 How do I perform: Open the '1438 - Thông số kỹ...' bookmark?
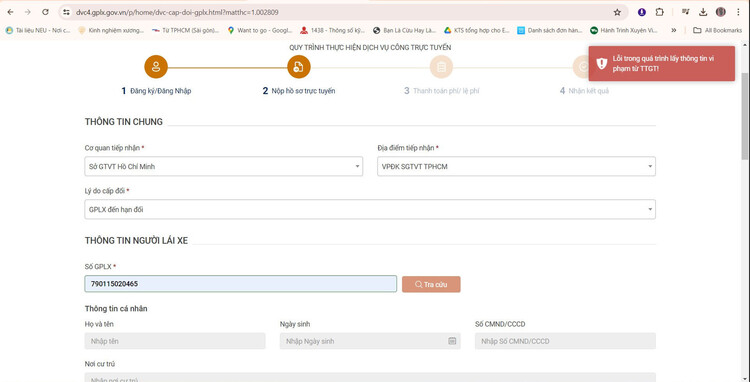(332, 30)
